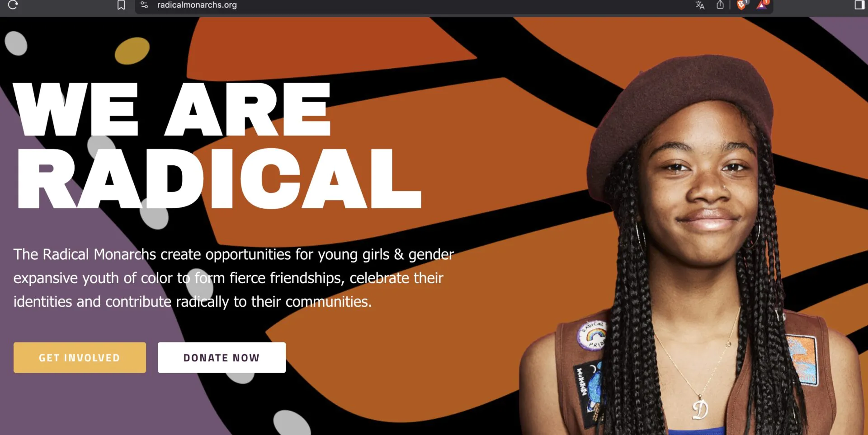Reload the page with the refresh icon
This screenshot has width=868, height=435.
[x=13, y=5]
